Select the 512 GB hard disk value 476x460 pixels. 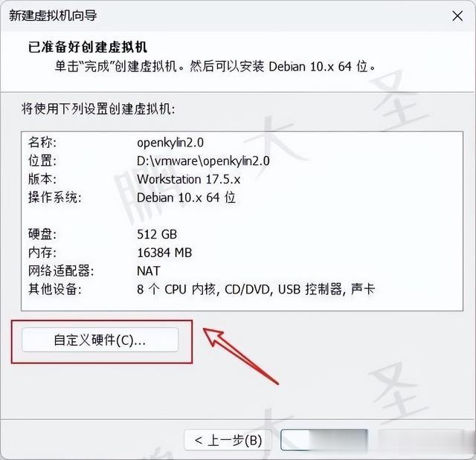pyautogui.click(x=157, y=234)
